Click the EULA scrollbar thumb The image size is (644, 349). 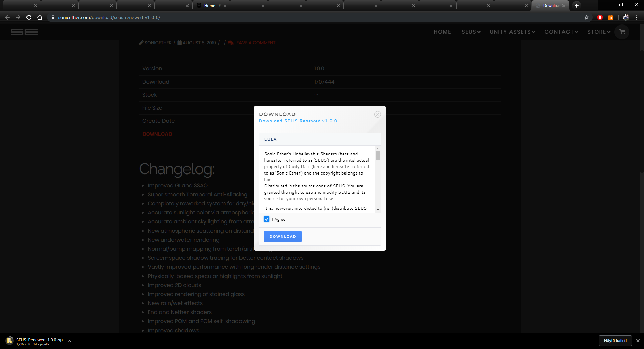pyautogui.click(x=378, y=156)
